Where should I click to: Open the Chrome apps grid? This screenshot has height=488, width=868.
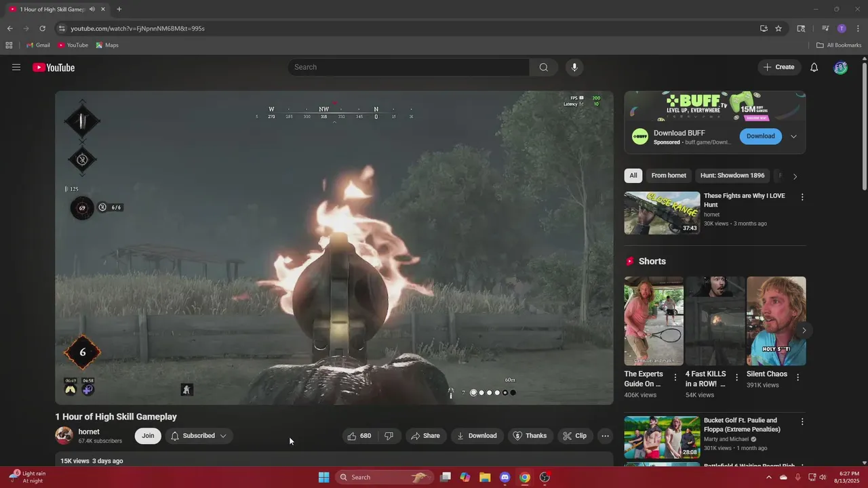(9, 45)
